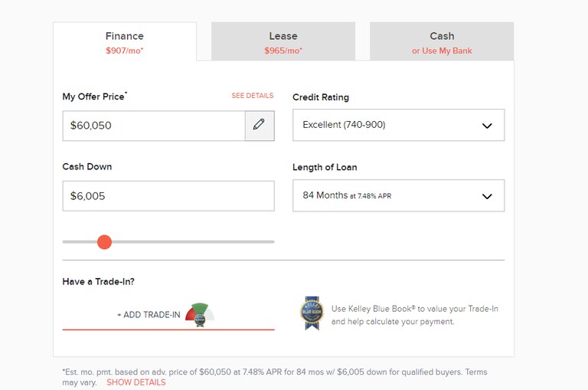Click the trade-in gauge meter icon

pos(200,314)
